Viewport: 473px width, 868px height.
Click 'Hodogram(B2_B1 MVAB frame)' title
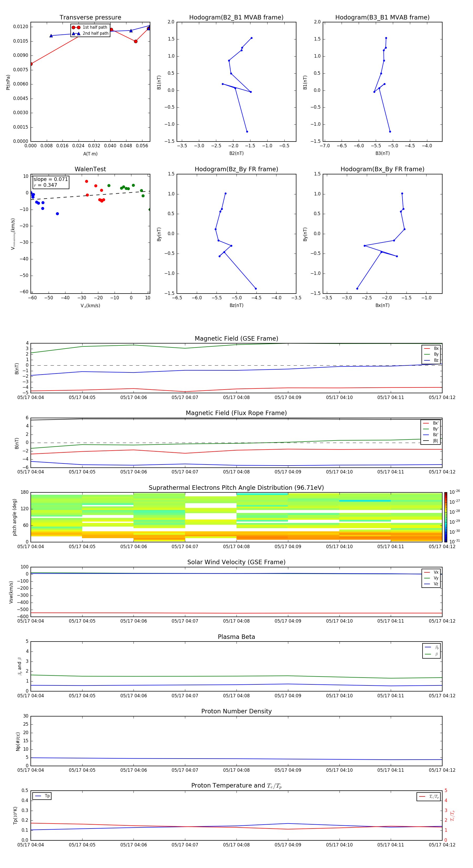(x=236, y=18)
